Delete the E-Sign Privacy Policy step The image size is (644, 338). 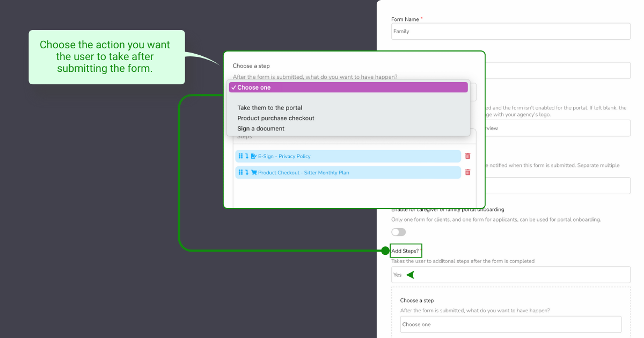pos(467,156)
